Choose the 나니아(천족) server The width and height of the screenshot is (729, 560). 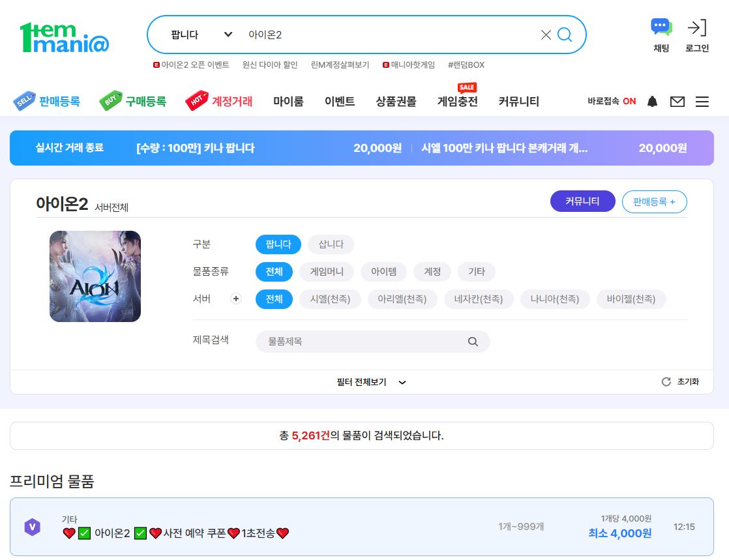coord(555,299)
